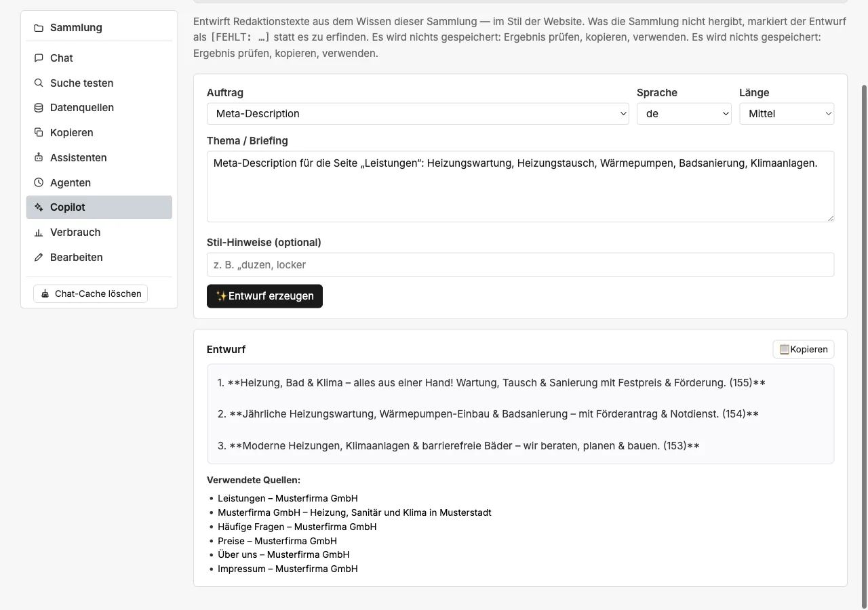868x610 pixels.
Task: Click draft line 2 starting 'Jährliche Heizungswartung'
Action: coord(488,414)
